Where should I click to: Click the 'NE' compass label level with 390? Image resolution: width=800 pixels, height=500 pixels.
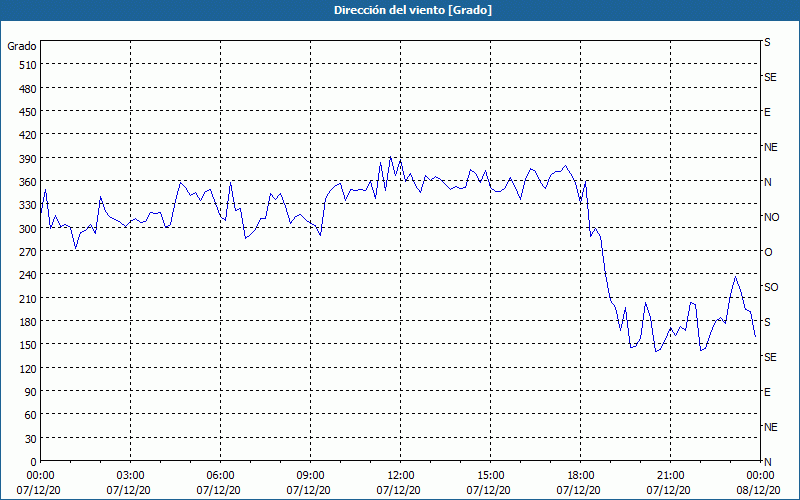770,147
